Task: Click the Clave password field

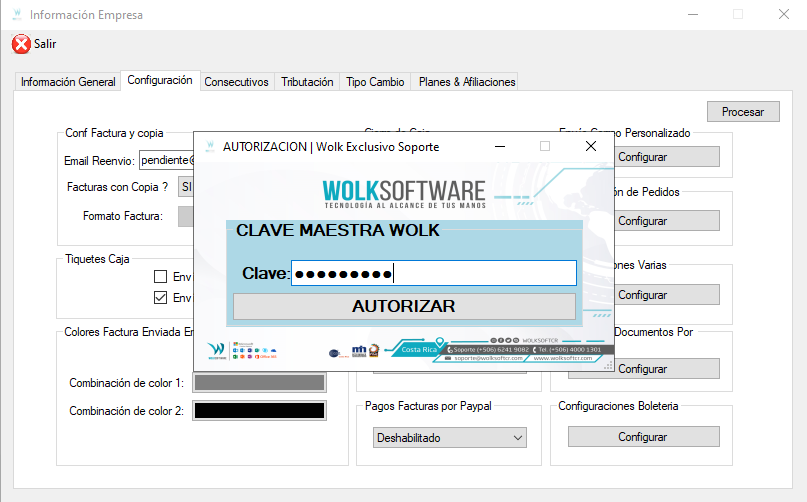Action: click(434, 273)
